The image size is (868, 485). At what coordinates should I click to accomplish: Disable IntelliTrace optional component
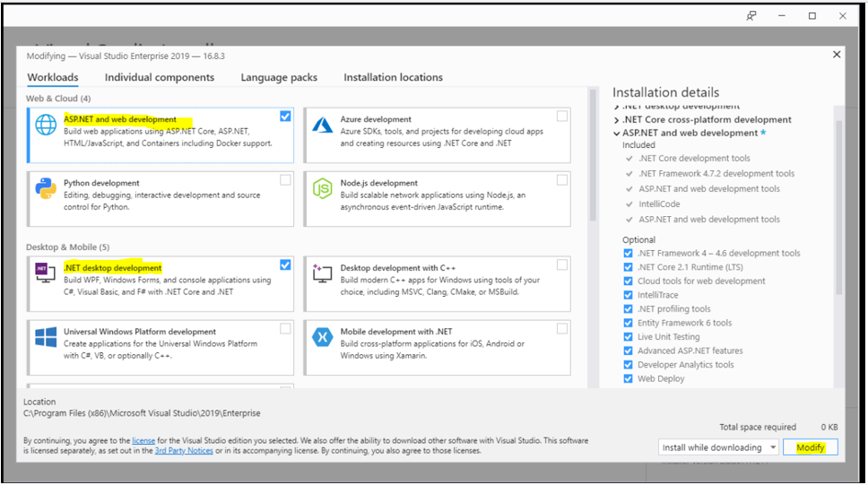tap(628, 295)
